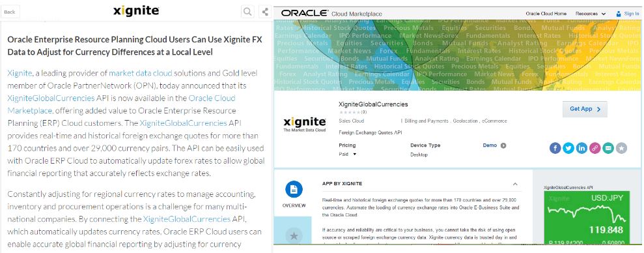Click the Oracle logo in the Marketplace header
The height and width of the screenshot is (253, 644).
pyautogui.click(x=304, y=13)
